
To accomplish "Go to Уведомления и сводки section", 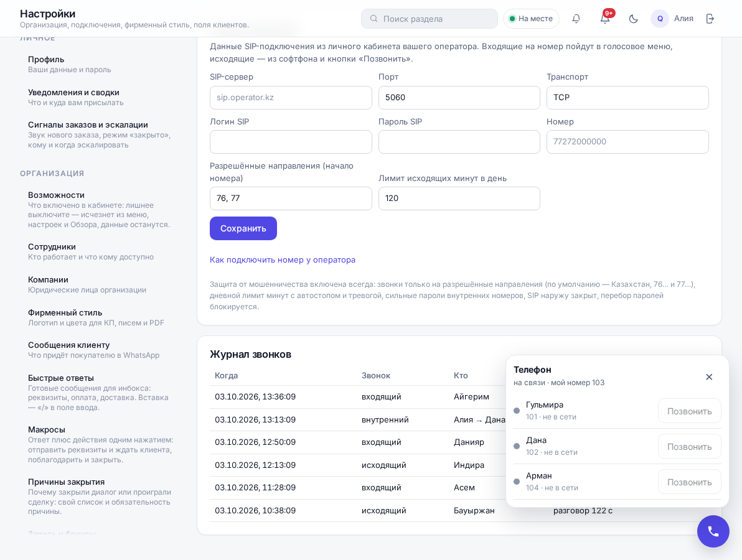I will pos(99,97).
